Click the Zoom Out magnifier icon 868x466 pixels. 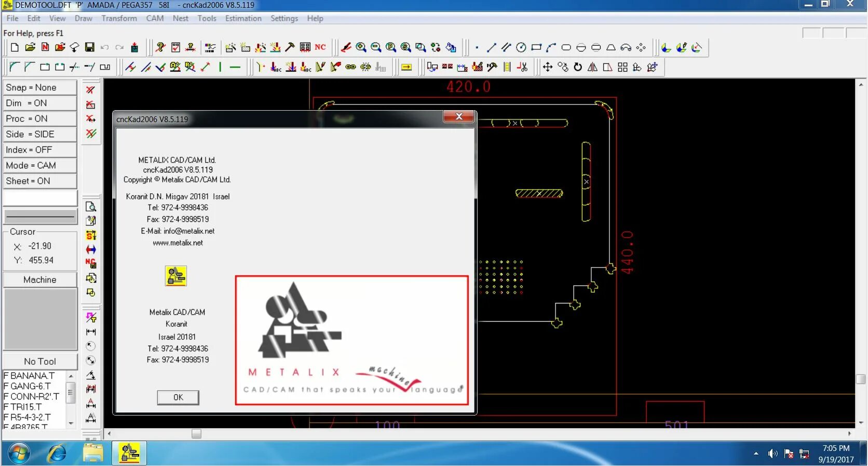[x=376, y=47]
